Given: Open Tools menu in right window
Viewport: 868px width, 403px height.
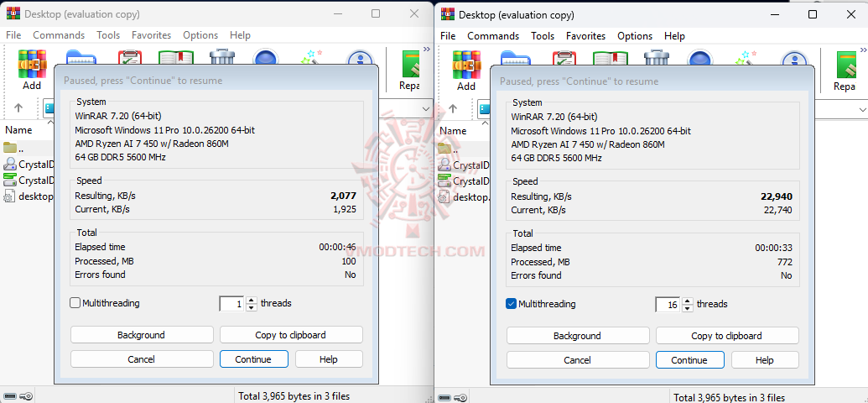Looking at the screenshot, I should (x=543, y=35).
